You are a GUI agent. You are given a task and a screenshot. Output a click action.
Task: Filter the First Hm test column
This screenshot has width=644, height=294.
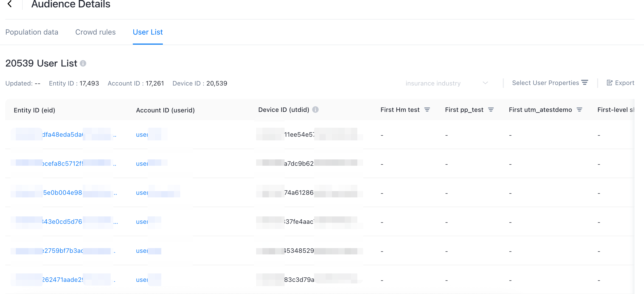pos(427,110)
